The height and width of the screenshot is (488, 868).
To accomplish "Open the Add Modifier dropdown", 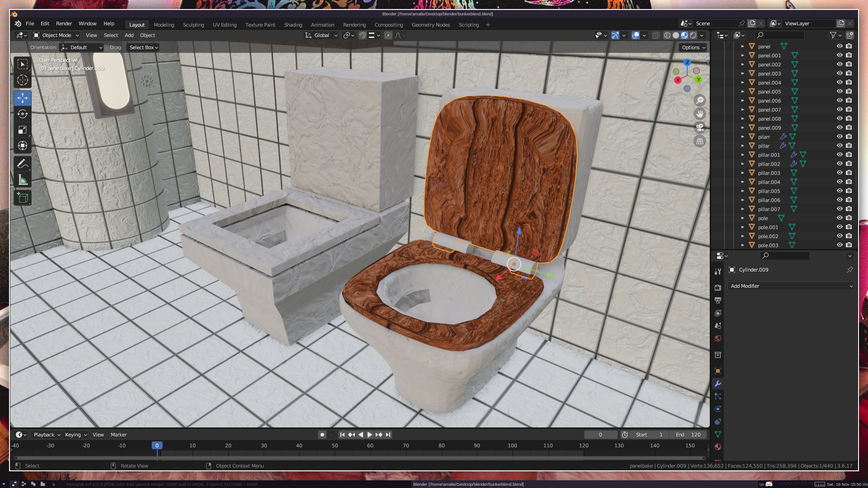I will 791,286.
